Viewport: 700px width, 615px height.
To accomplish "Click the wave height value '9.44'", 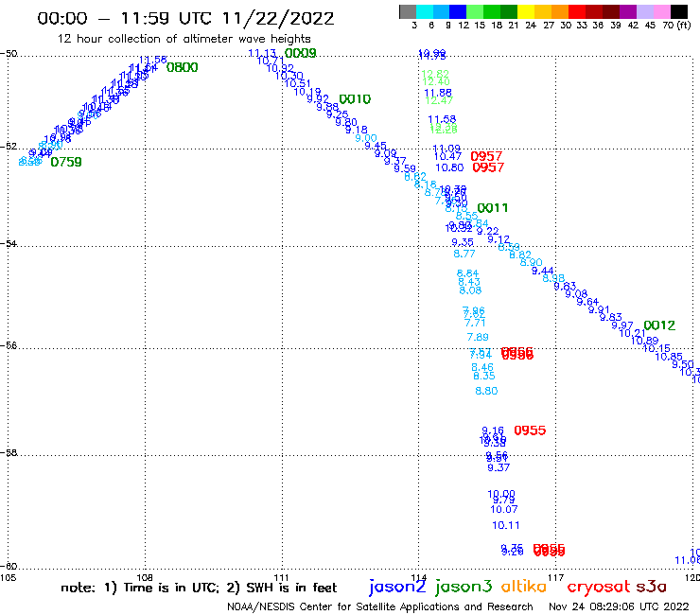I will [543, 272].
